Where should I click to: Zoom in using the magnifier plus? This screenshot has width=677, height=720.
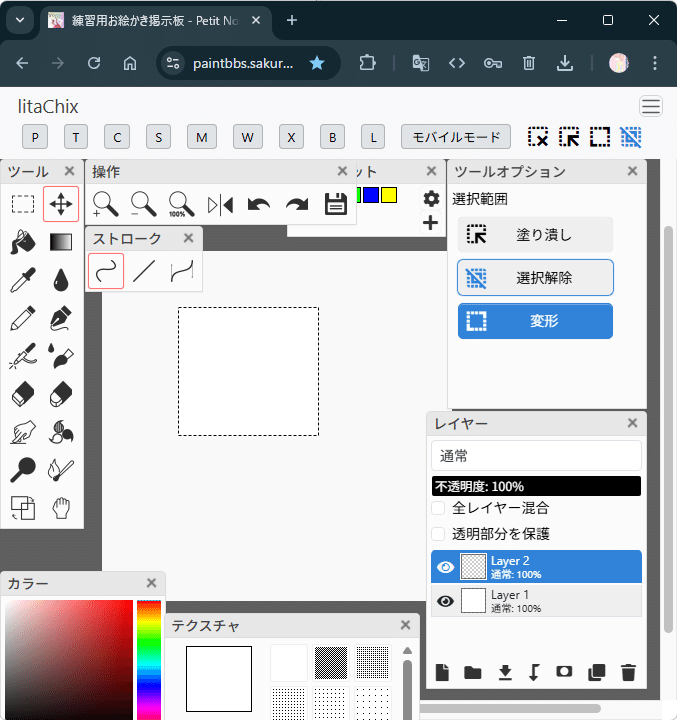[106, 205]
